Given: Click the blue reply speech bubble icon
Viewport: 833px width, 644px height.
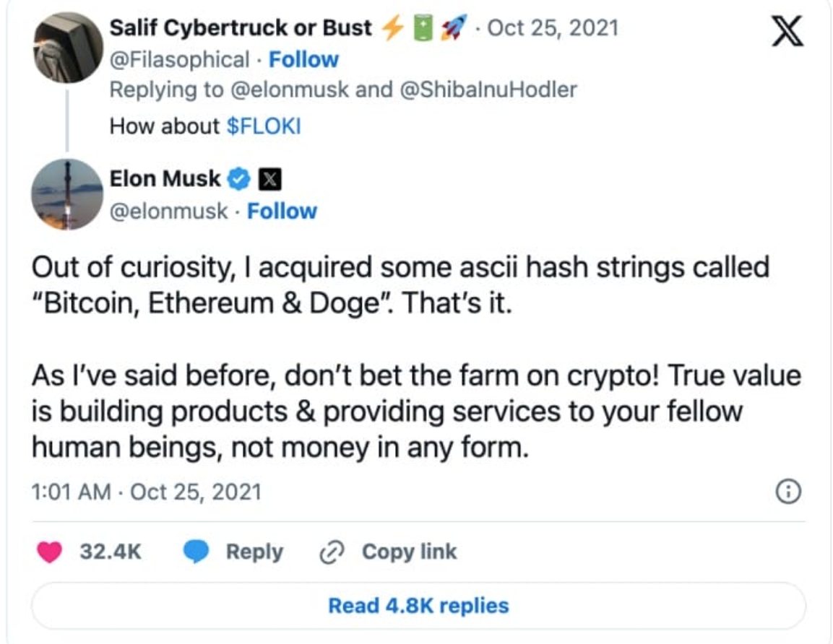Looking at the screenshot, I should point(196,552).
